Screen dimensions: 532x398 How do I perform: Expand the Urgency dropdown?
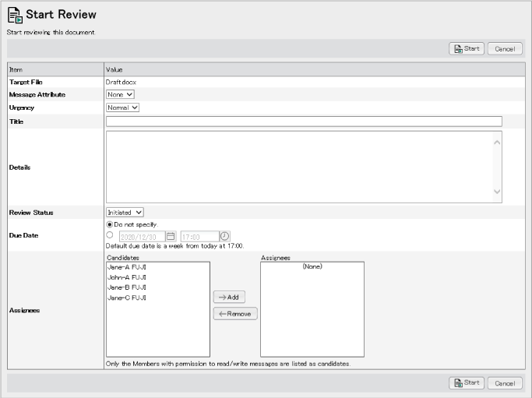tap(122, 107)
